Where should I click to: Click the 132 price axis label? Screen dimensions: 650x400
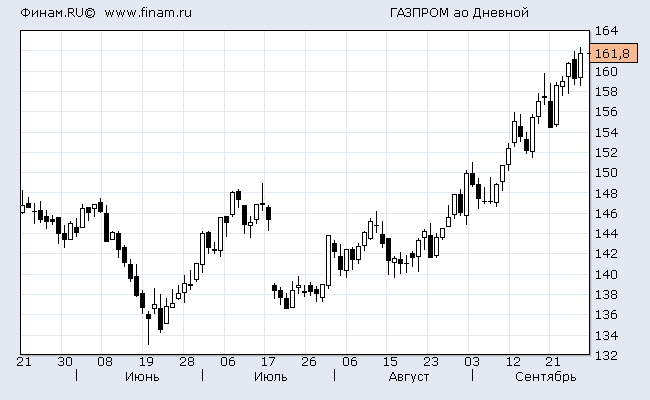606,356
